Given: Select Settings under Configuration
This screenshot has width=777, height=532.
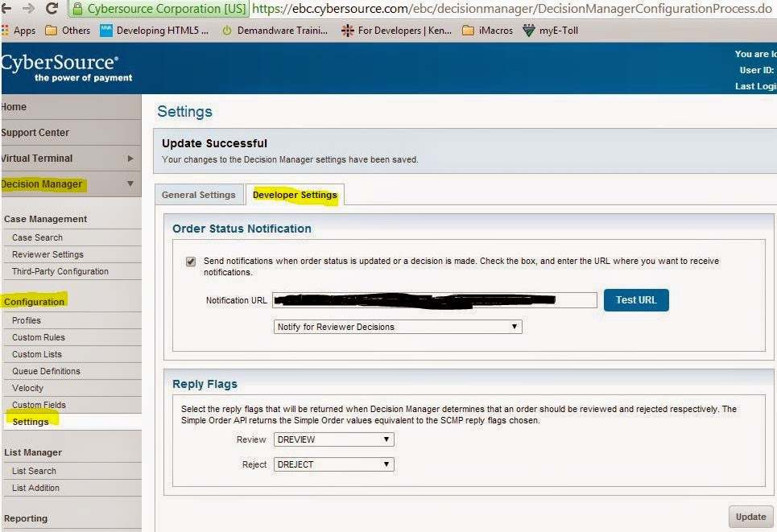Looking at the screenshot, I should click(31, 422).
